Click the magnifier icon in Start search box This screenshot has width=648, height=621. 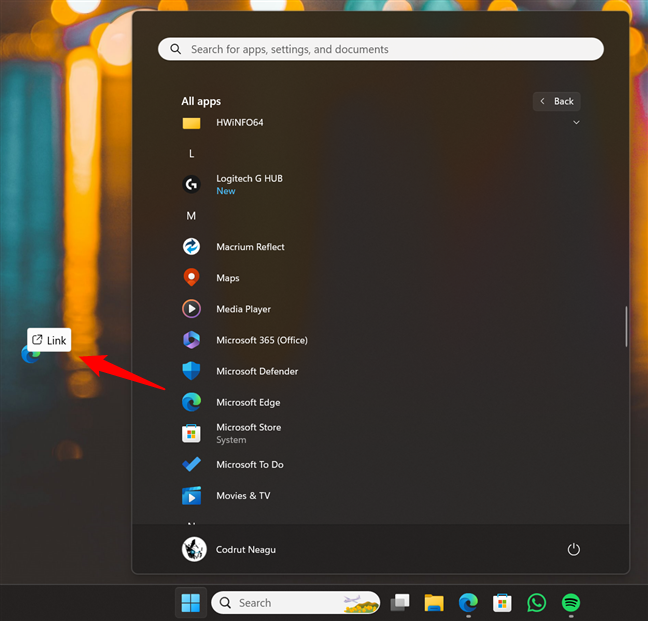tap(176, 49)
